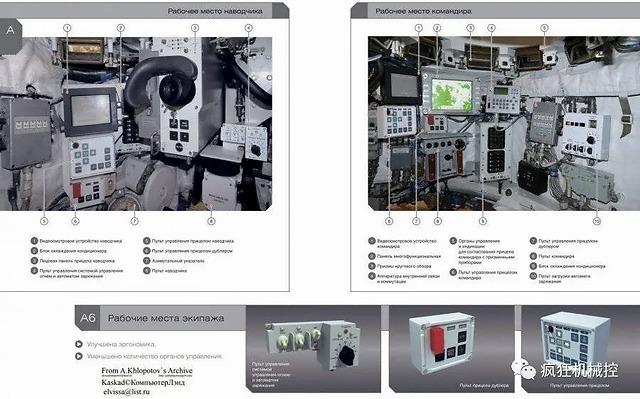Image resolution: width=640 pixels, height=399 pixels.
Task: Click callout number 7 below the gunner's station photo
Action: (x=134, y=221)
